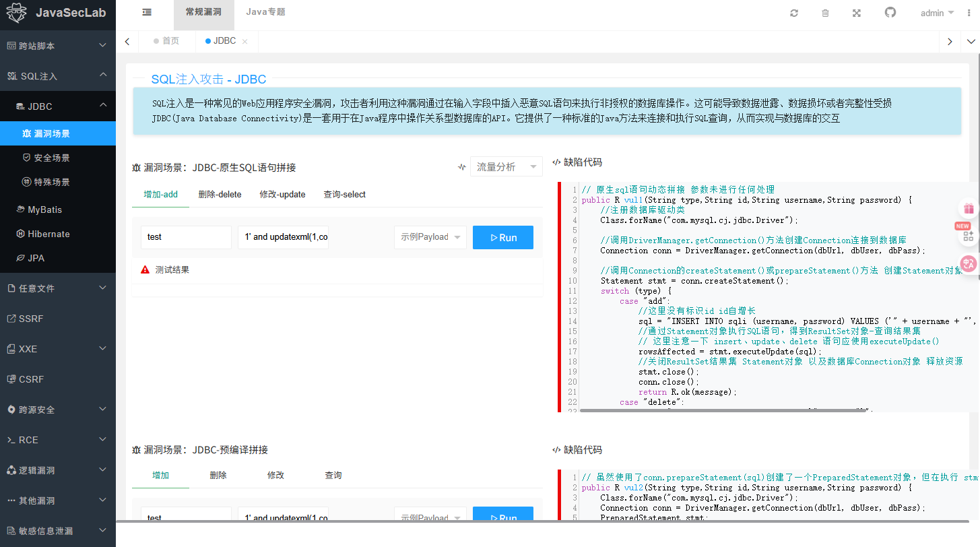Open the GitHub icon link
This screenshot has height=547, width=980.
pyautogui.click(x=890, y=12)
